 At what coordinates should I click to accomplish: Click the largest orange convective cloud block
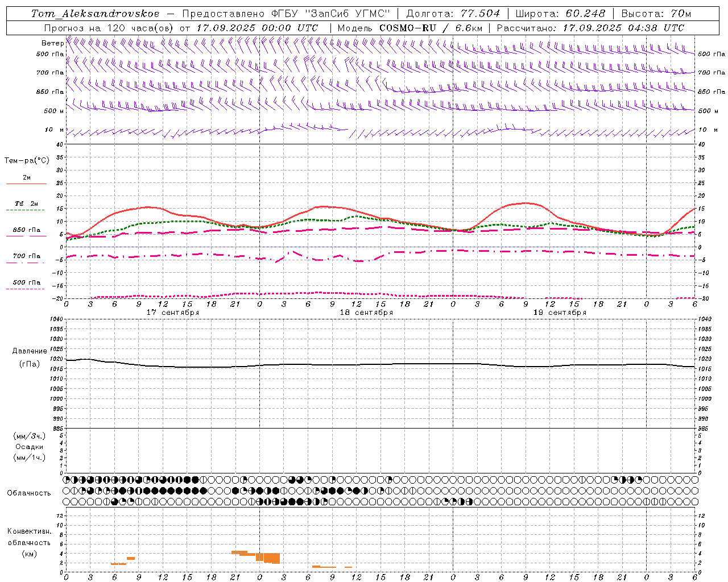pos(271,558)
